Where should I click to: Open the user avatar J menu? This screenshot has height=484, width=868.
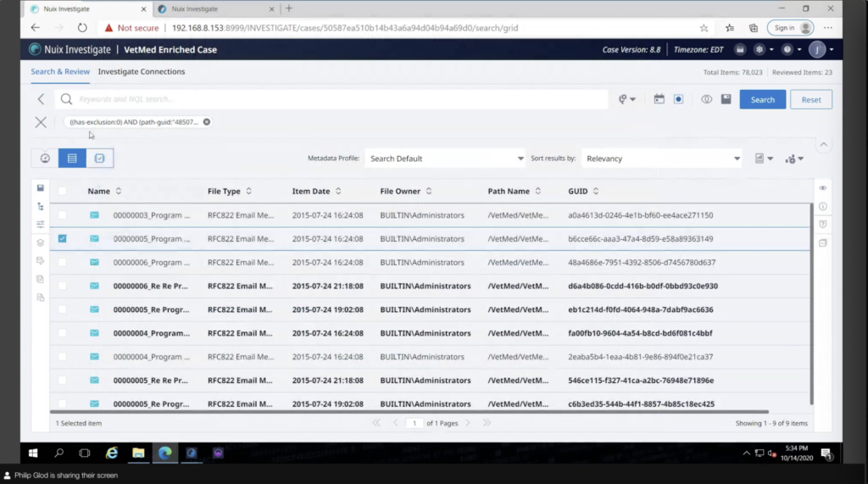[817, 49]
